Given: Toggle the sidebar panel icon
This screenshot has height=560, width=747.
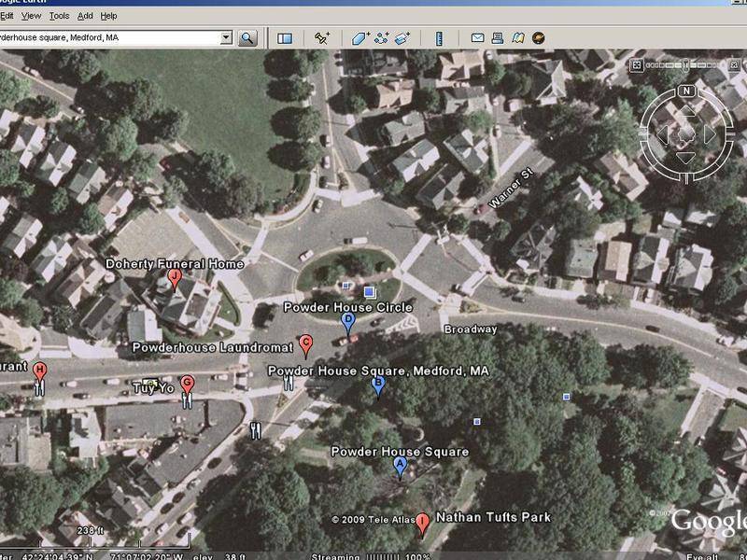Looking at the screenshot, I should [285, 38].
